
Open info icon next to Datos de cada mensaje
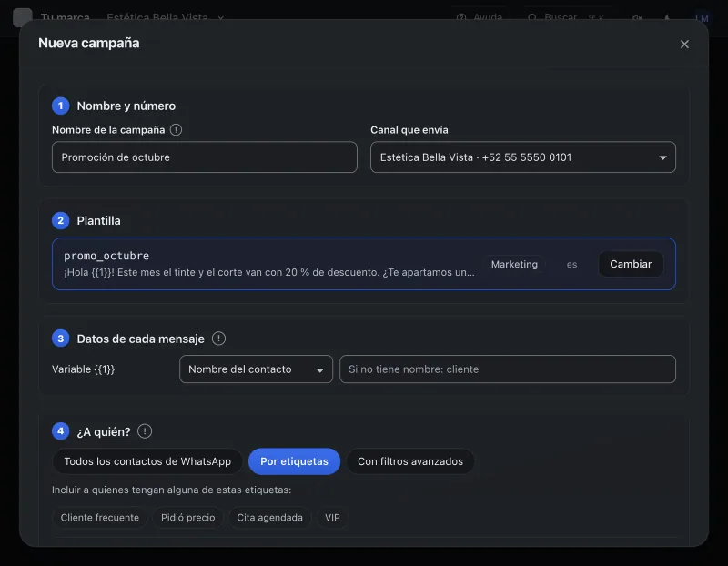point(218,339)
